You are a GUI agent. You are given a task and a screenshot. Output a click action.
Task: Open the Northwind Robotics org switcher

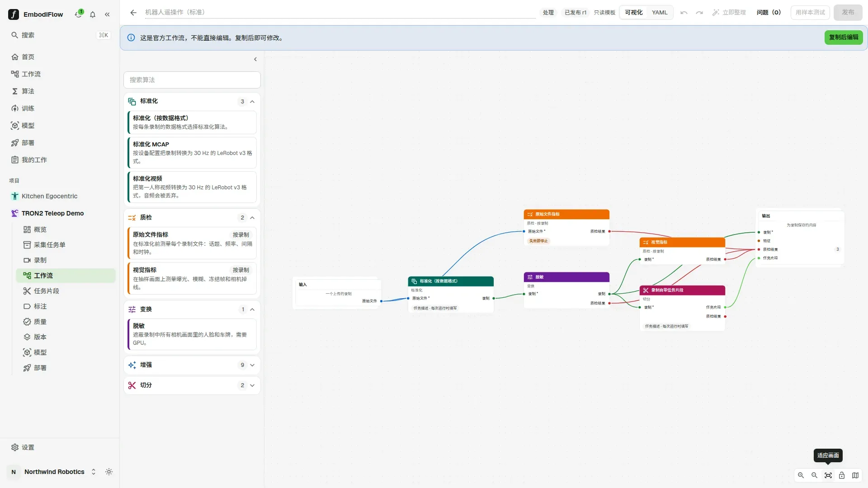[x=53, y=472]
